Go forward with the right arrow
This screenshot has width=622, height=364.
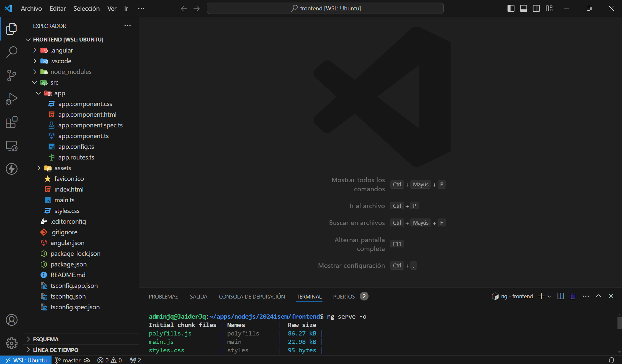[196, 8]
